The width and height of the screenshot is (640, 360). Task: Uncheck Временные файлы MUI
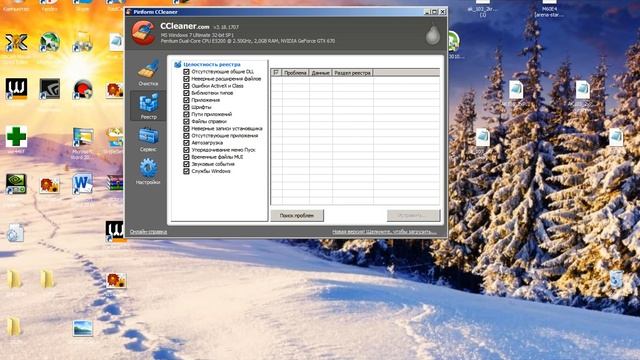(186, 157)
